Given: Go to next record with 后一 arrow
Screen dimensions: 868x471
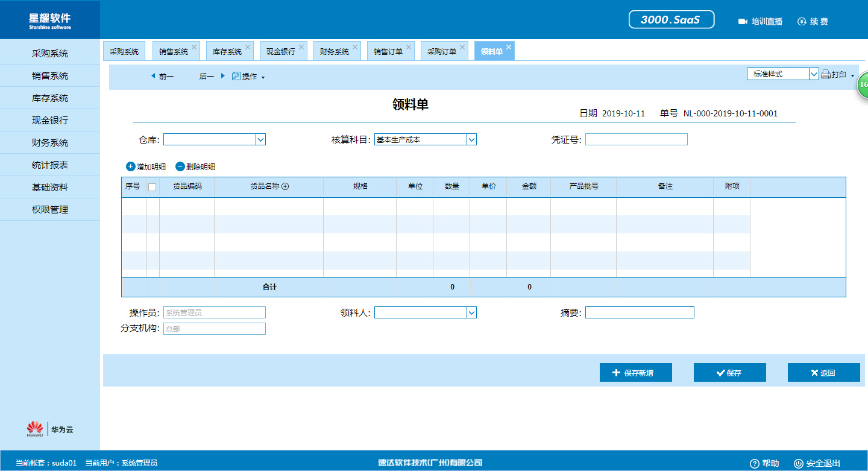Looking at the screenshot, I should tap(222, 76).
